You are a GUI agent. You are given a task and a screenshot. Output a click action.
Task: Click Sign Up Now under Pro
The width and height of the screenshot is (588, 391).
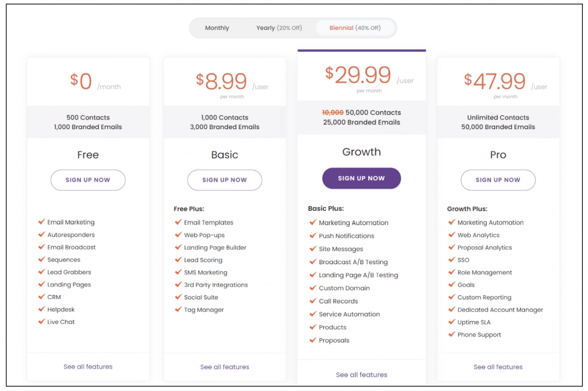tap(498, 180)
